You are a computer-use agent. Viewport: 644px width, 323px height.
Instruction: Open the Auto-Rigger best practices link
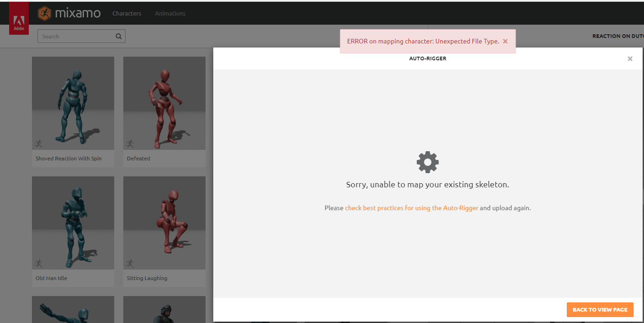point(412,208)
